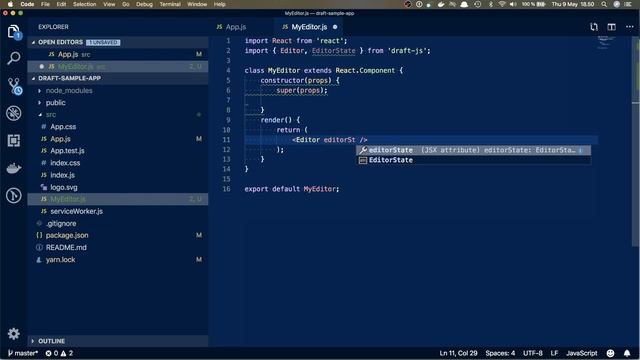Click the unsaved dot on the MyEditor.js tab
Viewport: 640px width, 360px height.
point(335,27)
